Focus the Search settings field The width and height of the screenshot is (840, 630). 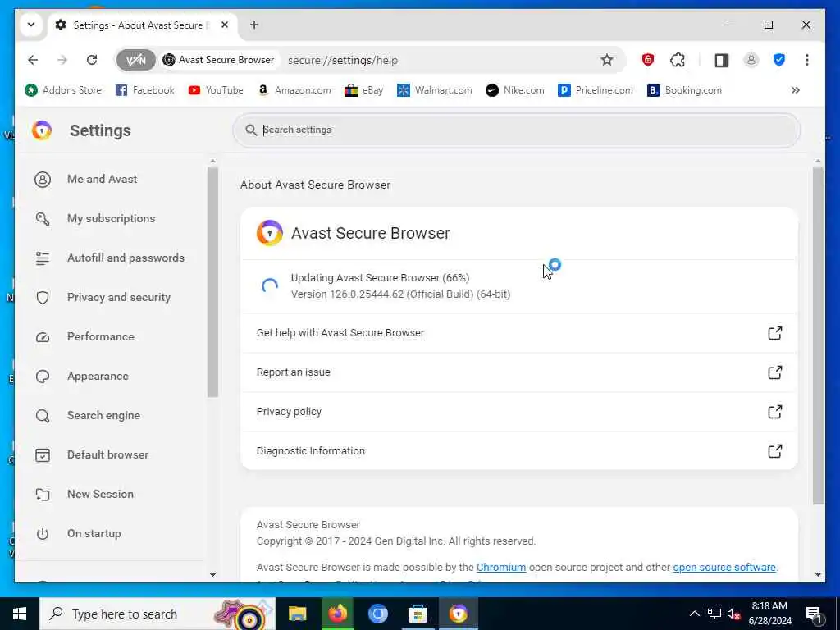click(x=517, y=130)
